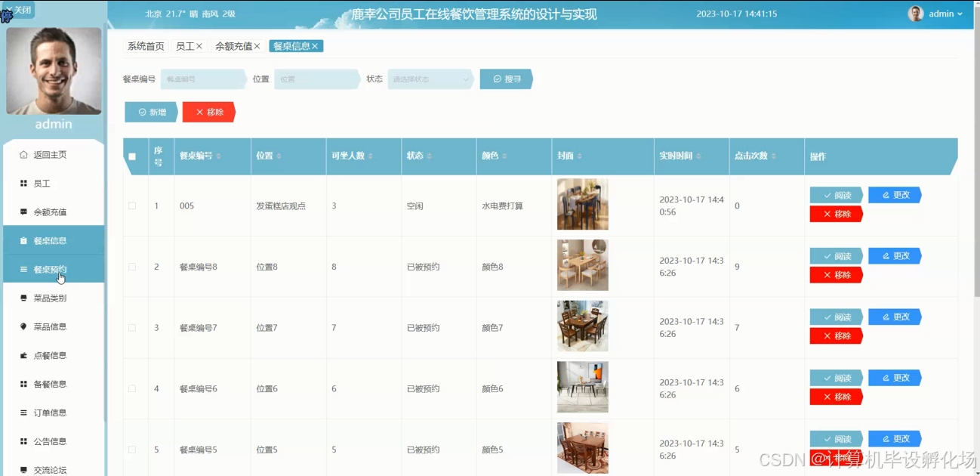Click 更改 for 餐桌编号6
This screenshot has height=476, width=980.
895,378
